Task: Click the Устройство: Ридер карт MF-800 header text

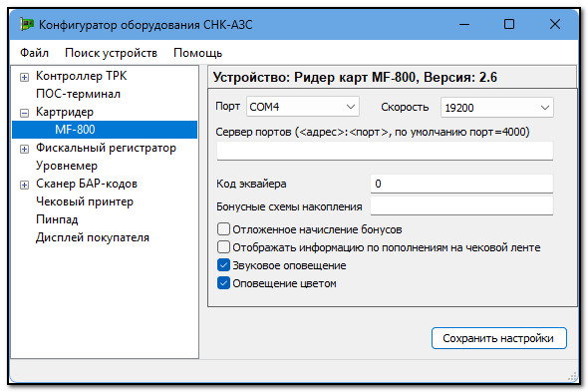Action: [x=355, y=78]
